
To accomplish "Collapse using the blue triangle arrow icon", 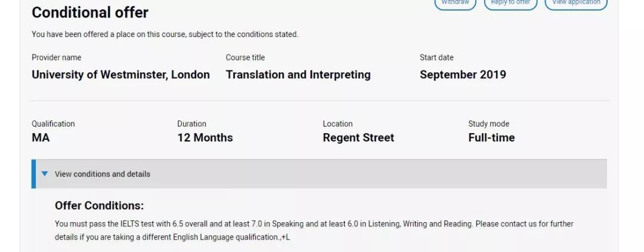I will pyautogui.click(x=45, y=174).
